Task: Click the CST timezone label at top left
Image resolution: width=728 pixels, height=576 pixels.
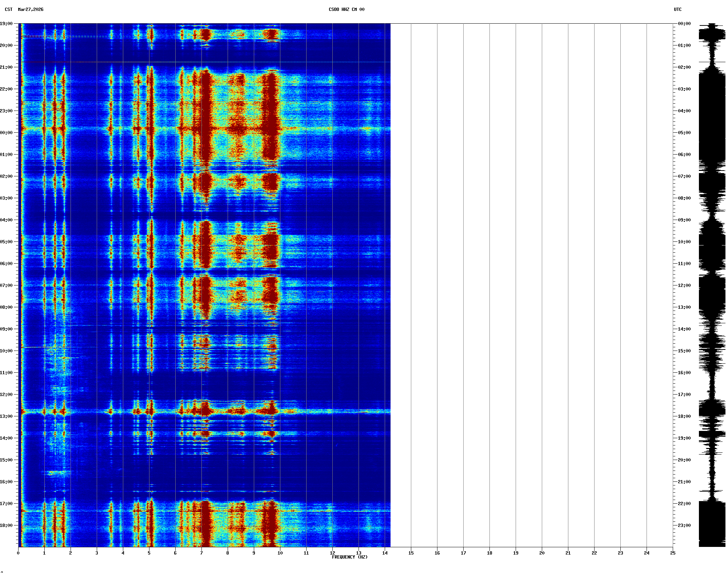Action: [8, 9]
